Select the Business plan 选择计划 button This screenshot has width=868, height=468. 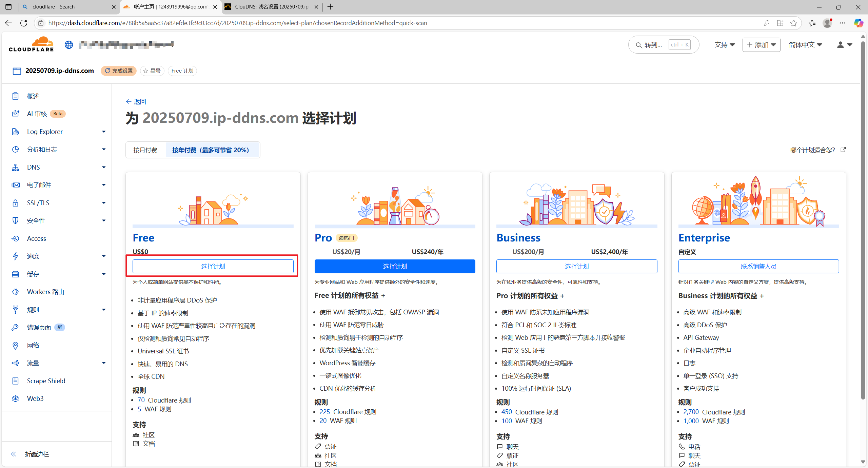[x=577, y=266]
